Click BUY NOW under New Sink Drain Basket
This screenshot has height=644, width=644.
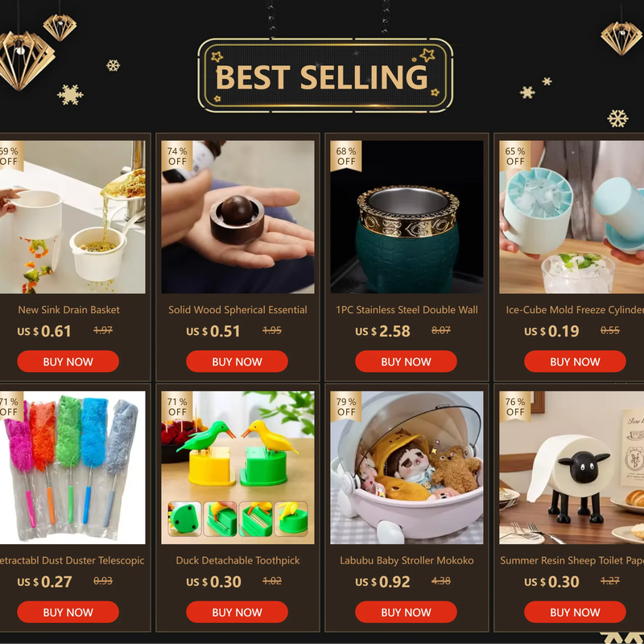tap(68, 361)
